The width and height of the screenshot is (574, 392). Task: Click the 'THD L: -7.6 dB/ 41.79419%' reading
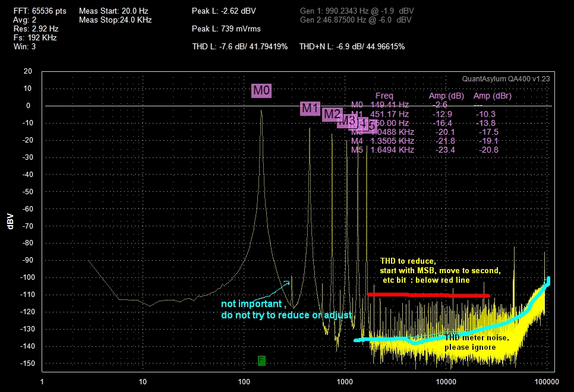click(240, 46)
